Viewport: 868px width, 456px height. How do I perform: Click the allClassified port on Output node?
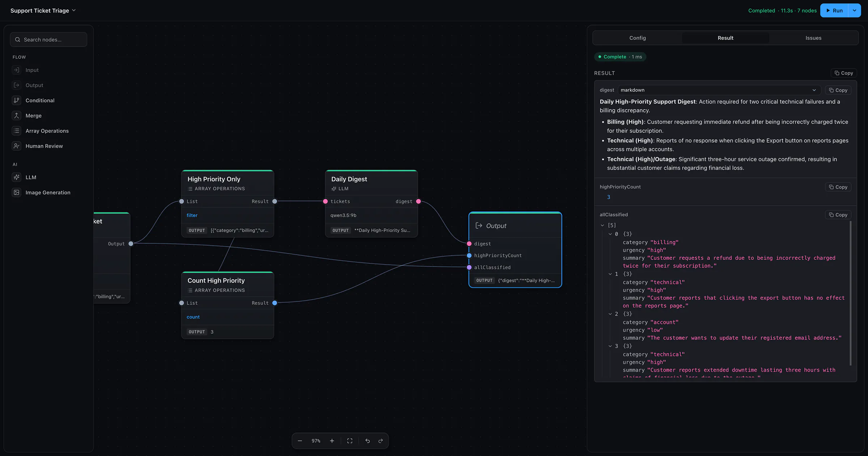469,267
